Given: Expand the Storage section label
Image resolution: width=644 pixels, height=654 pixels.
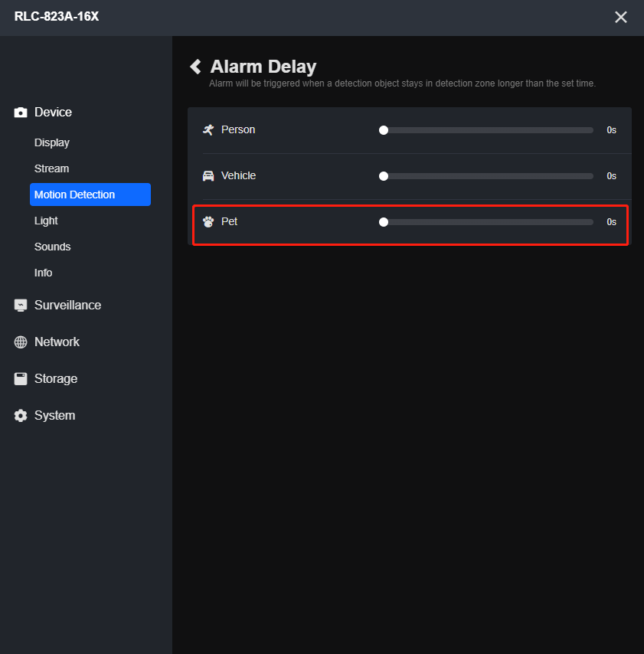Looking at the screenshot, I should (x=56, y=379).
